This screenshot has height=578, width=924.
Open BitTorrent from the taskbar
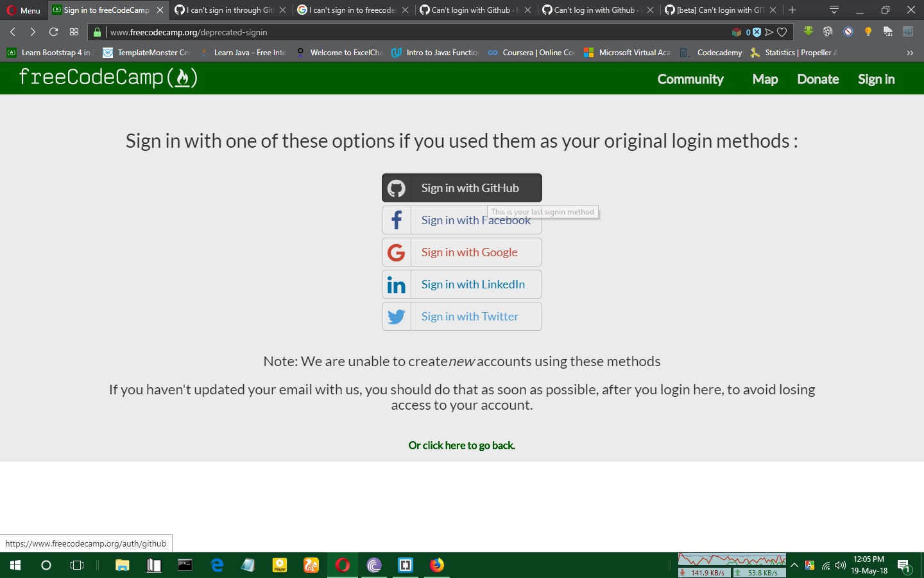(374, 566)
